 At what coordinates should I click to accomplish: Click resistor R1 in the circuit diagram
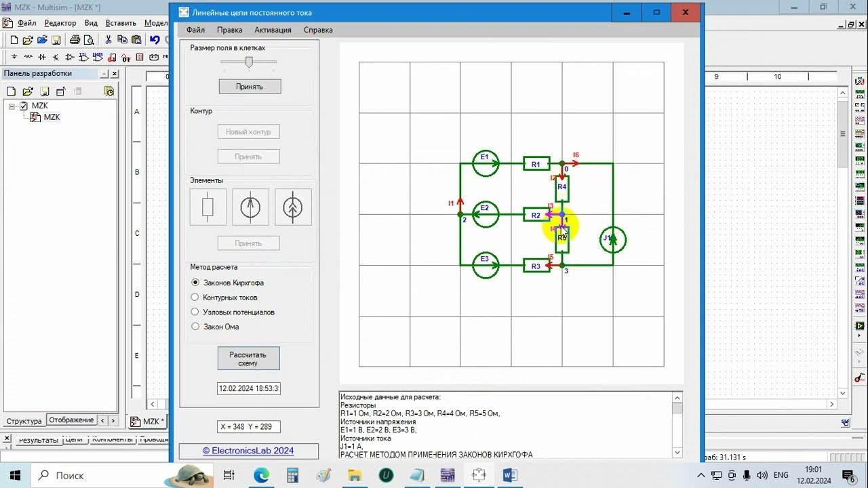tap(536, 163)
